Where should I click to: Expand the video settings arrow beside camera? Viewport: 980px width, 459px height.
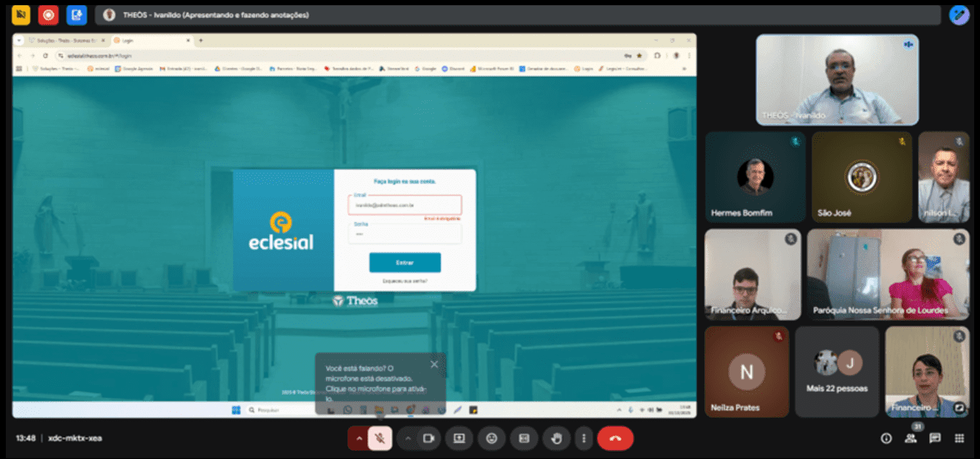click(407, 438)
